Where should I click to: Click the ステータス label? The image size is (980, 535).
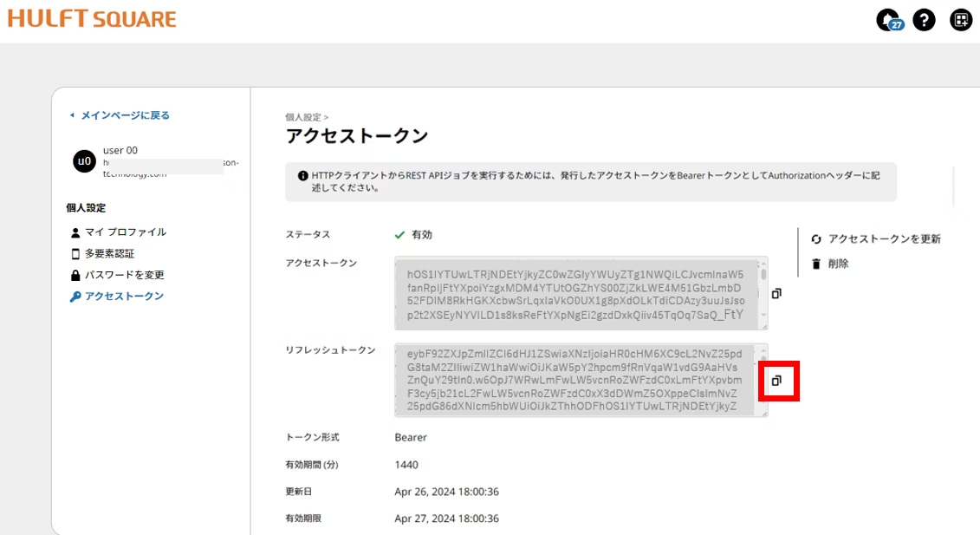[x=308, y=235]
